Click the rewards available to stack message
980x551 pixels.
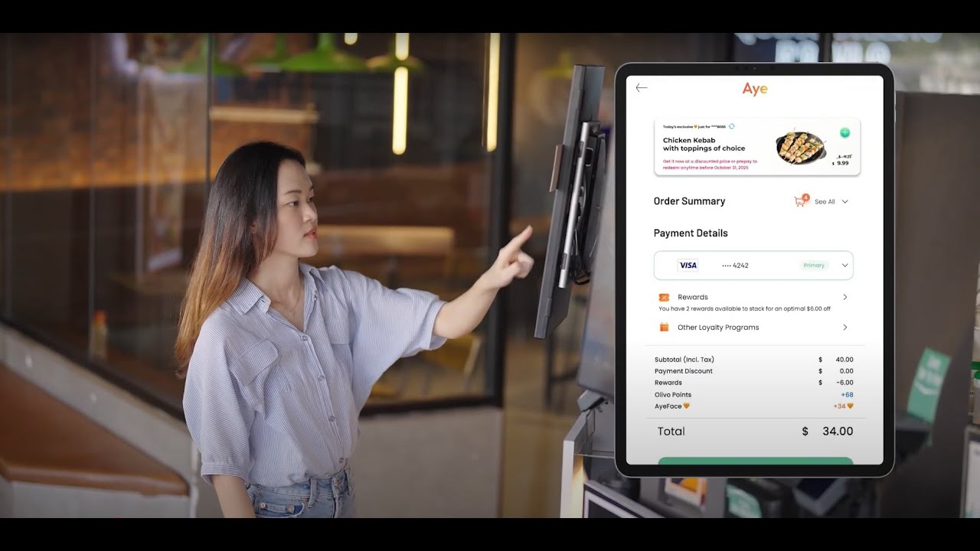pos(744,309)
